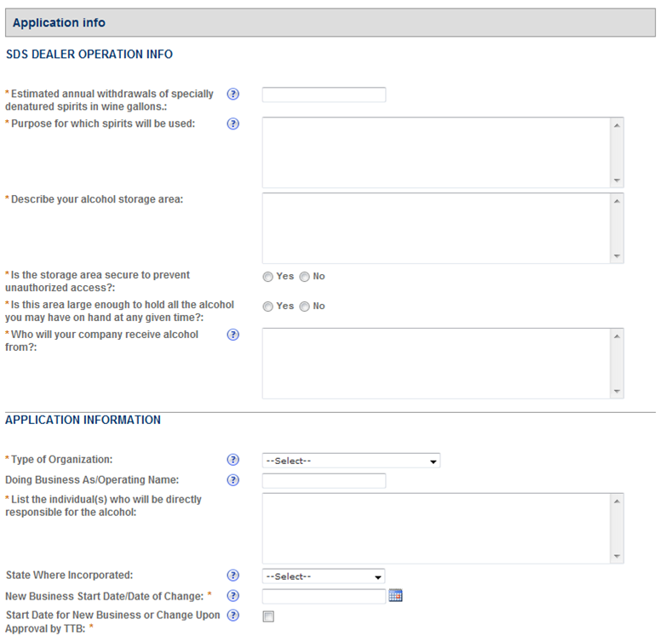Click purpose for spirits text area
This screenshot has width=672, height=642.
(x=436, y=152)
